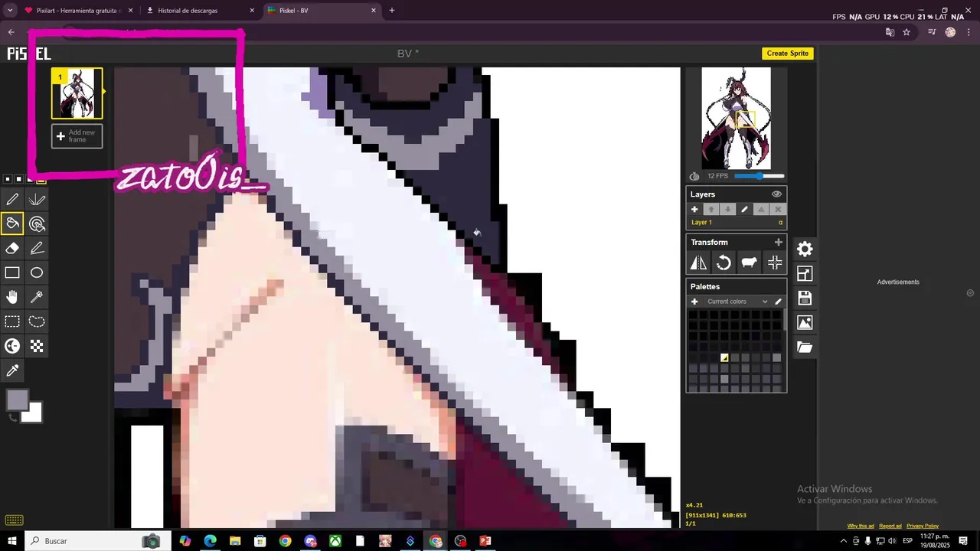Select the Stroke line tool
Screen dimensions: 980x551
(x=37, y=249)
